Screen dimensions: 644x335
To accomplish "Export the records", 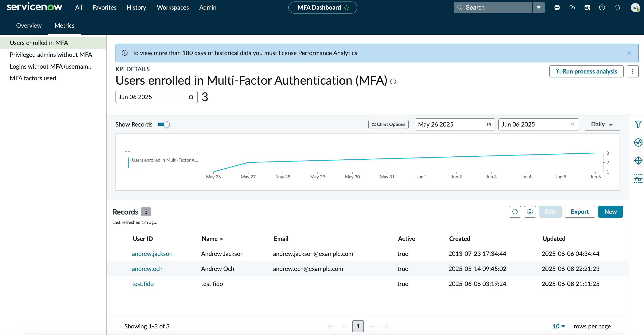I will pos(580,212).
